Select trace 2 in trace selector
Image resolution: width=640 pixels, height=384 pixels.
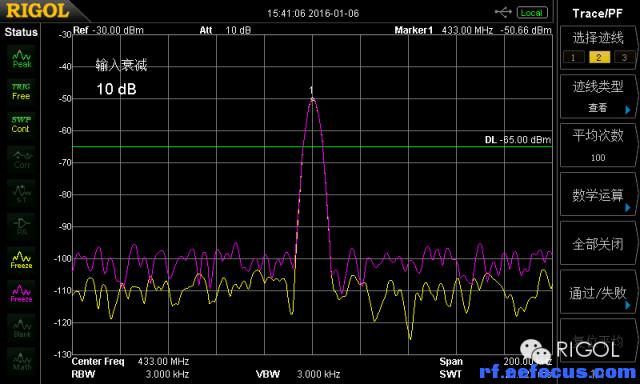(x=599, y=57)
